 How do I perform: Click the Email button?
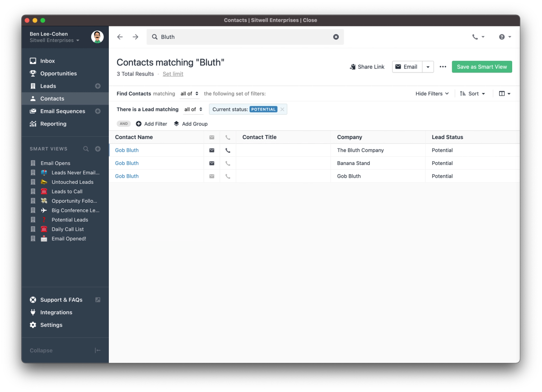click(x=407, y=67)
